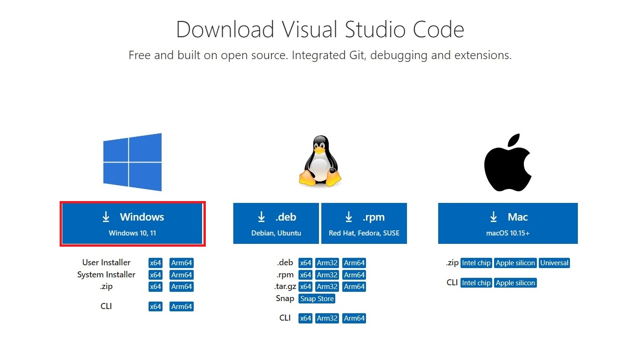Select x64 for Linux .rpm row
Image resolution: width=644 pixels, height=343 pixels.
pos(305,275)
